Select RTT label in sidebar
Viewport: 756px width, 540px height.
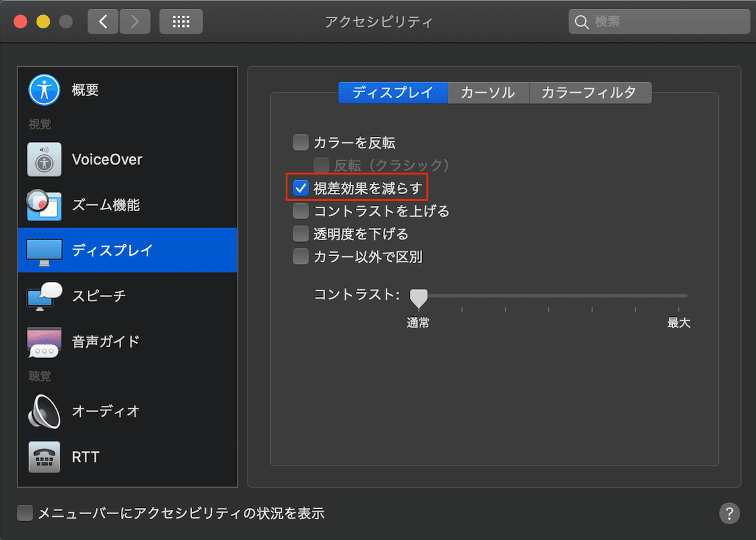click(x=86, y=457)
